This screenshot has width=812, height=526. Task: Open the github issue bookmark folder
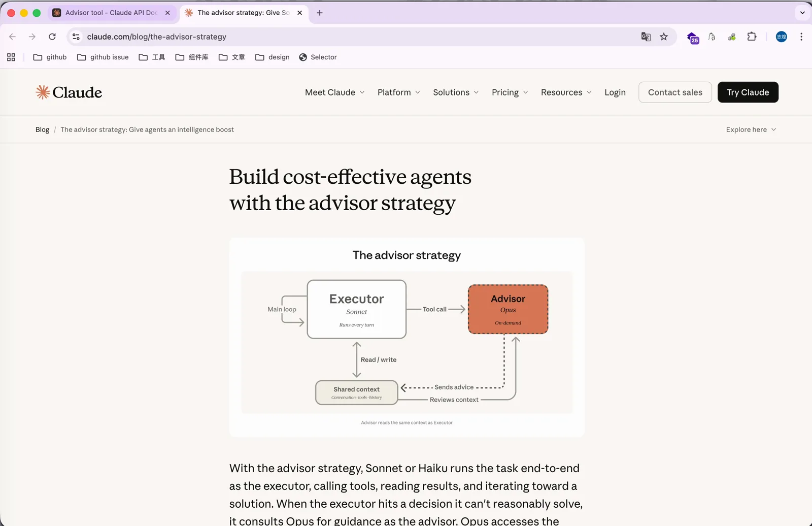(103, 57)
